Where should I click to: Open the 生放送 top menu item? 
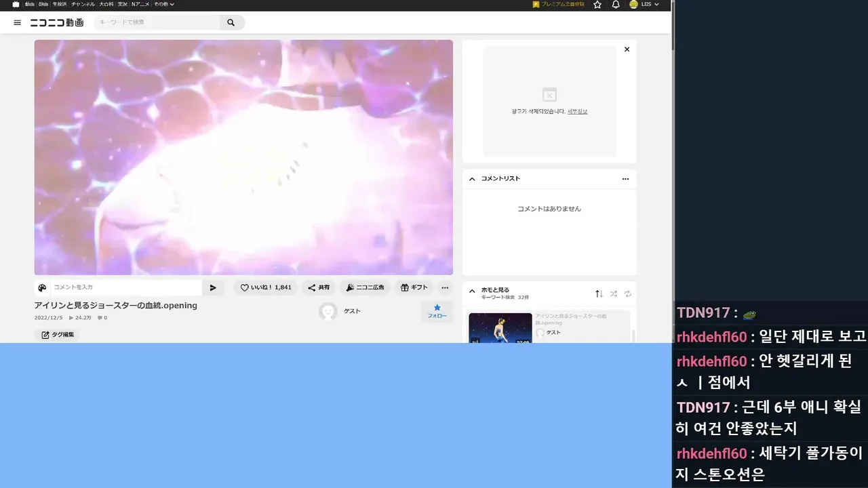pyautogui.click(x=59, y=4)
